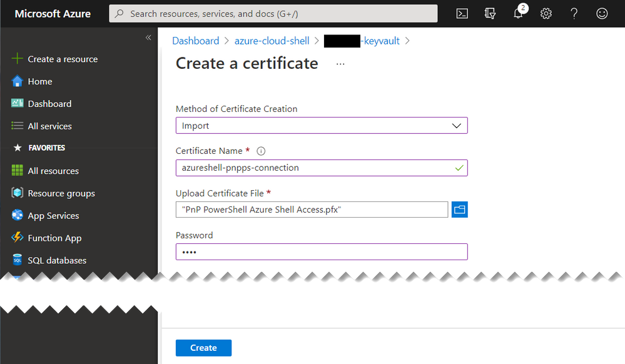625x364 pixels.
Task: Open Method of Certificate Creation dropdown
Action: 322,126
